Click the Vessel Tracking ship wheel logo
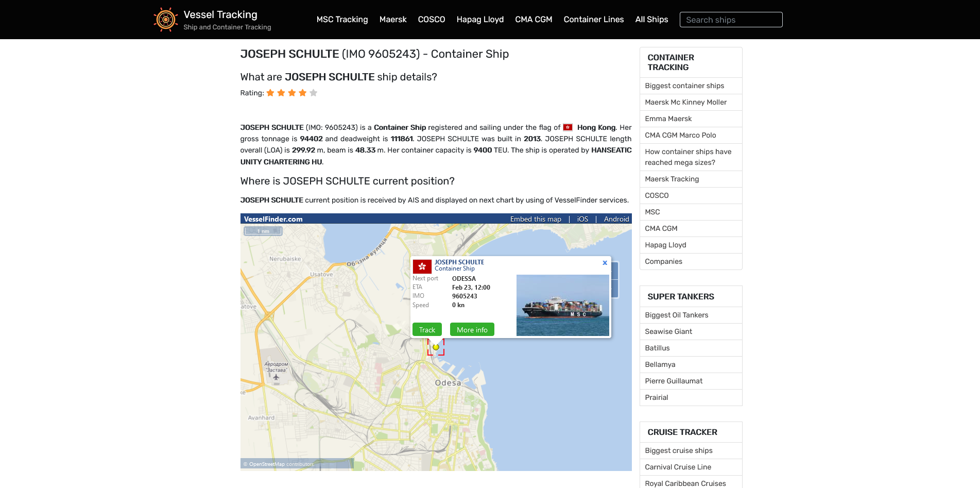 [166, 20]
